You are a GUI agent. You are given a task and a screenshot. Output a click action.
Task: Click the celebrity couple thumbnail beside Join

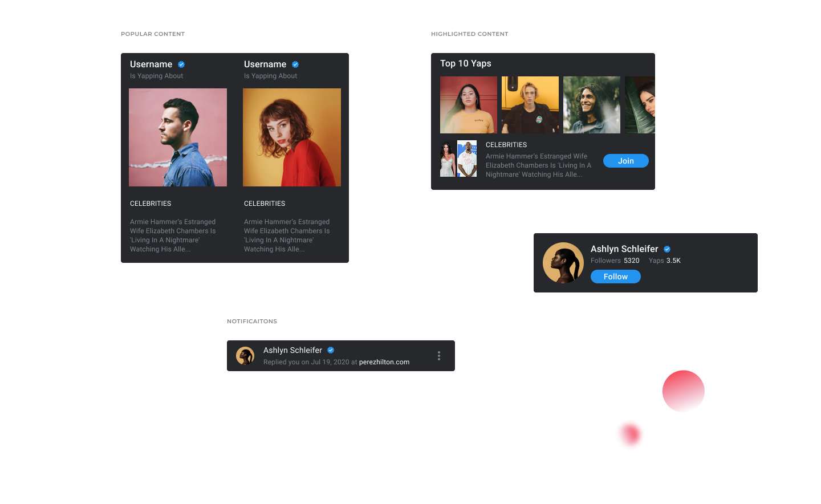pyautogui.click(x=458, y=158)
